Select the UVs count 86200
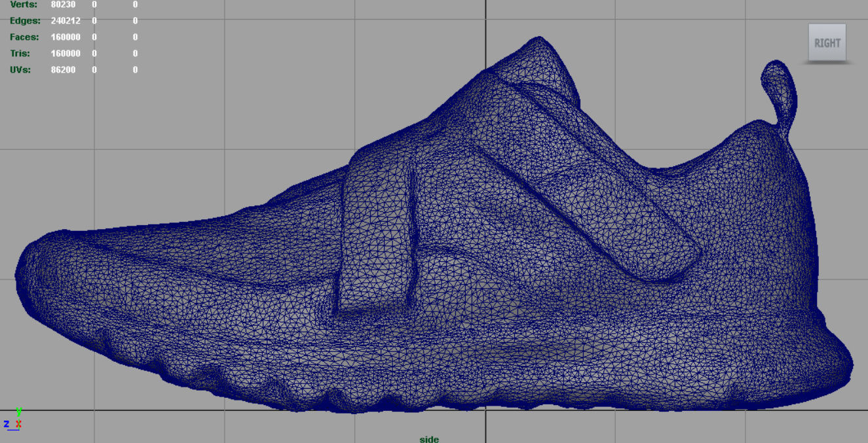Screen dimensions: 868x443 click(63, 69)
